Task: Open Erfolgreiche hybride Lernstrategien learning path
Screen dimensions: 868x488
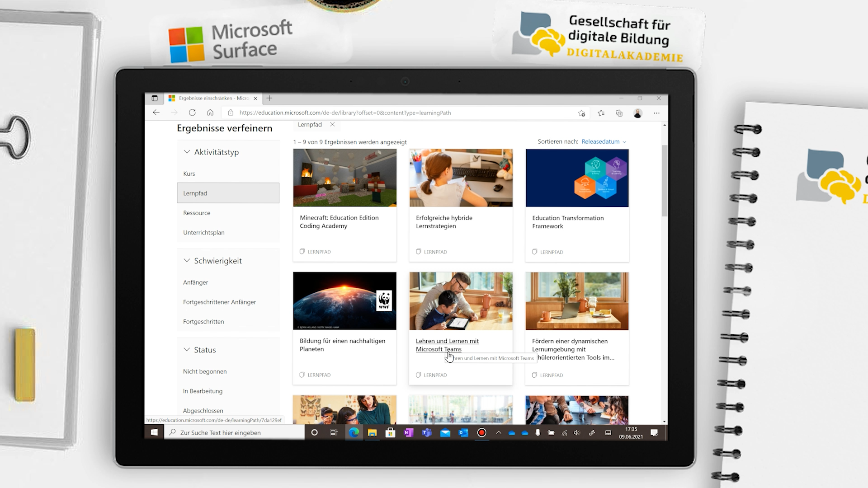Action: 444,222
